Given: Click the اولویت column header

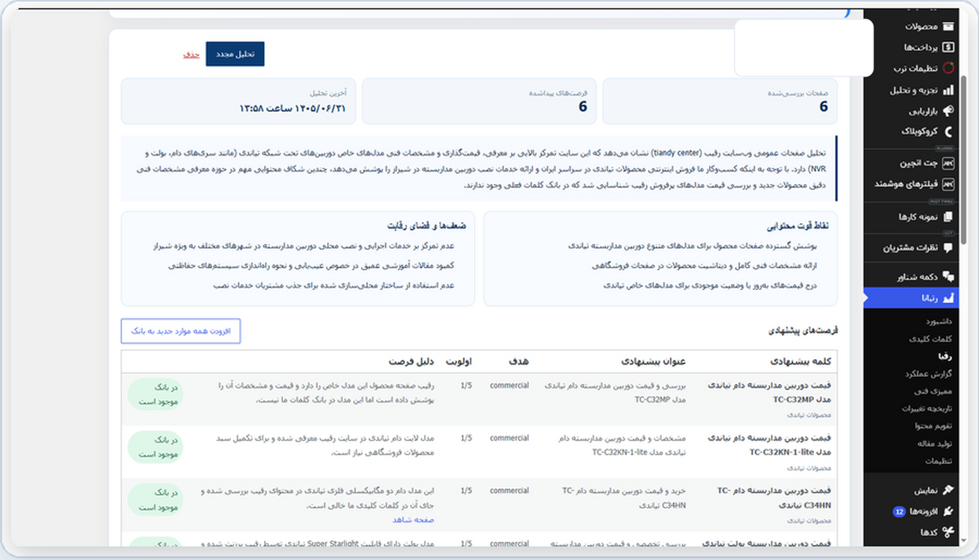Looking at the screenshot, I should tap(458, 362).
